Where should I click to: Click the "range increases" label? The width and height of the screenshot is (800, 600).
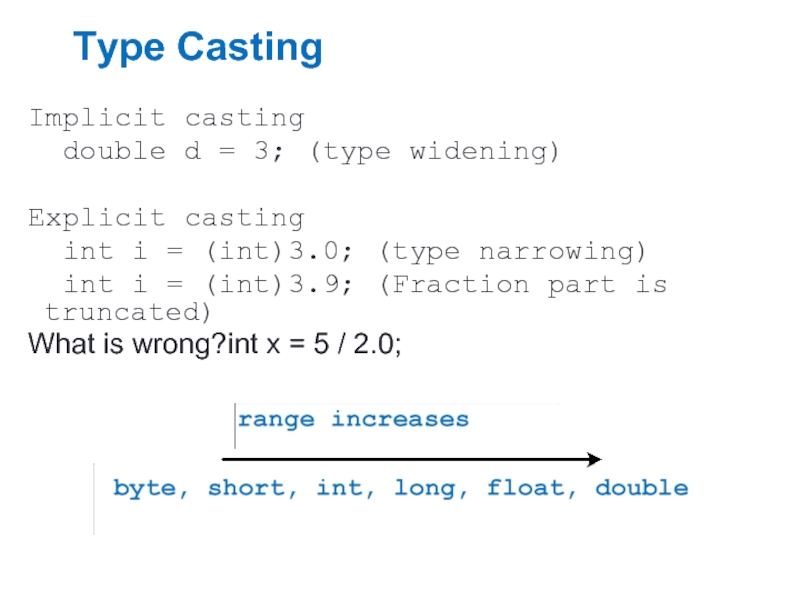tap(353, 419)
